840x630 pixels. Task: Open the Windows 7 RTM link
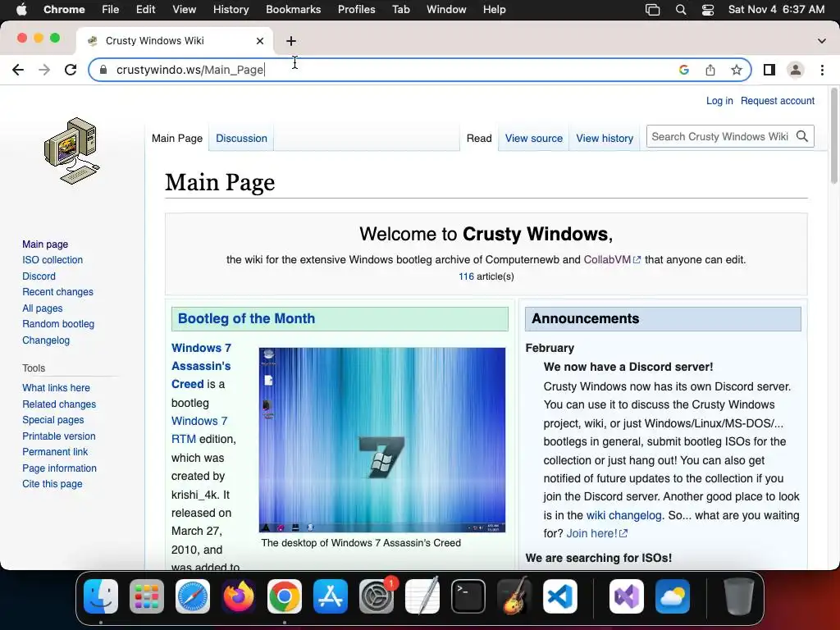199,430
